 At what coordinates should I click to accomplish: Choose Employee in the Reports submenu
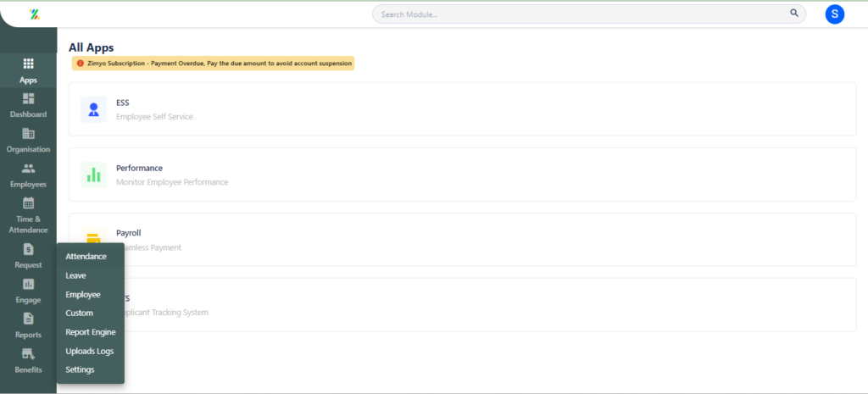pos(83,294)
